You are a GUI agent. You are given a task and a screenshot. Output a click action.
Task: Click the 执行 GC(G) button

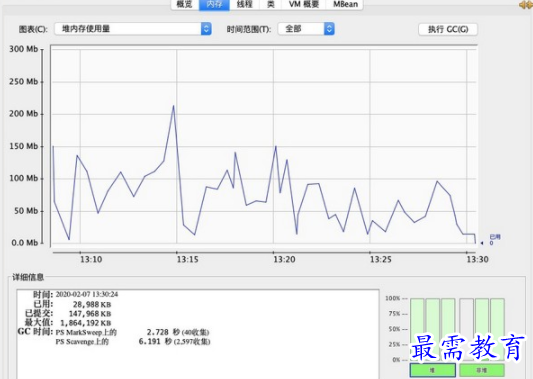click(x=448, y=30)
